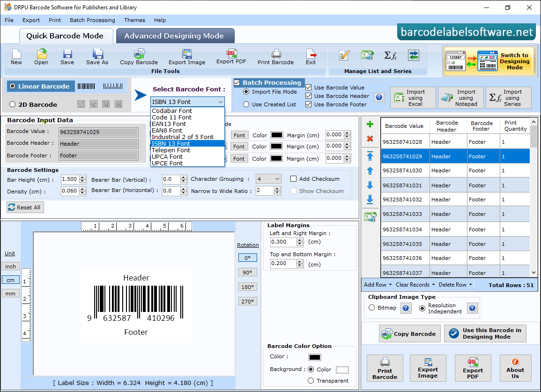Screen dimensions: 541x392
Task: Click the barcode Color black swatch
Action: point(315,357)
